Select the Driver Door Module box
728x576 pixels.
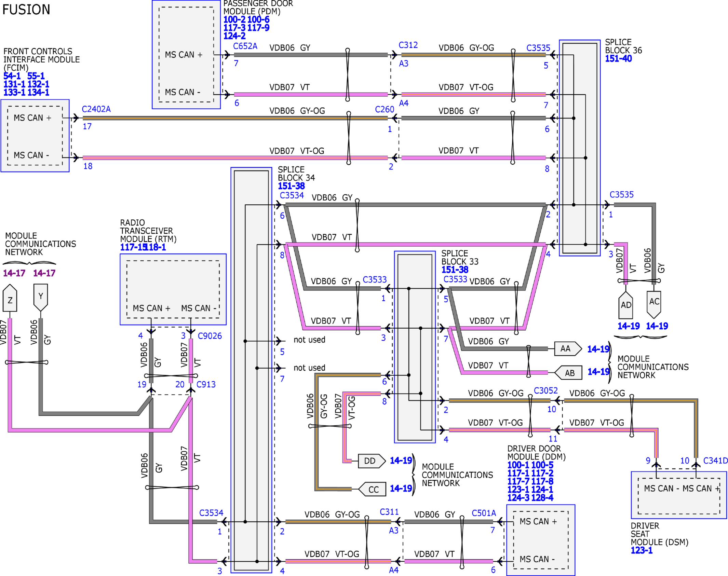coord(541,540)
